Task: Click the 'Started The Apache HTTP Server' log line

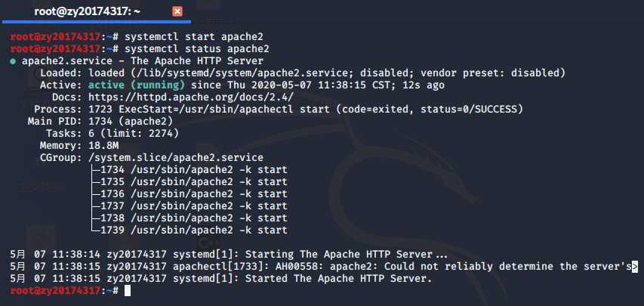Action: coord(221,279)
